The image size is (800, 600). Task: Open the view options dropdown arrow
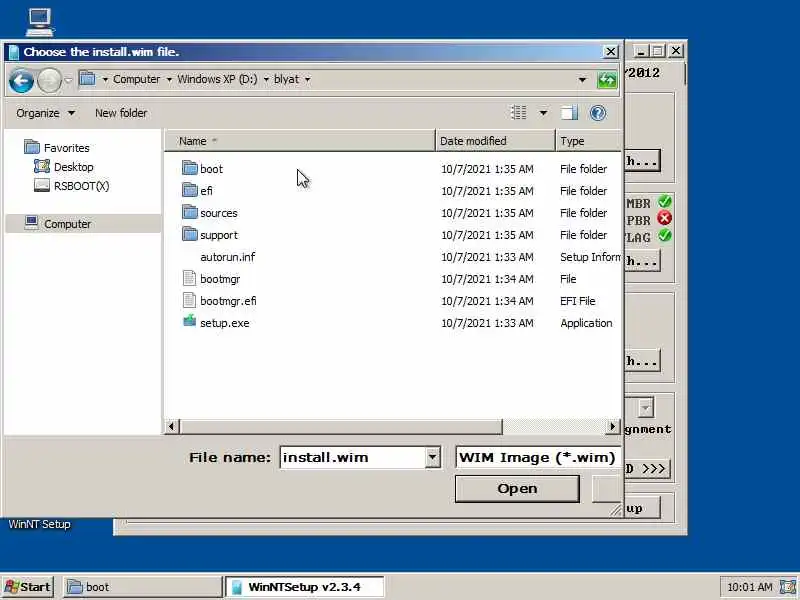pos(543,113)
